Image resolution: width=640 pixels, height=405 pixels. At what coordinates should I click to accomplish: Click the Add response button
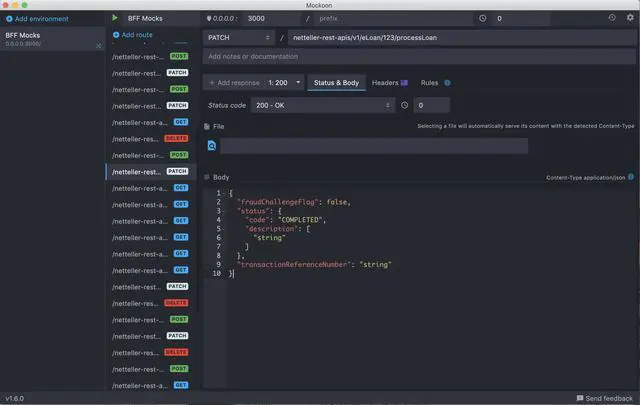pyautogui.click(x=234, y=83)
